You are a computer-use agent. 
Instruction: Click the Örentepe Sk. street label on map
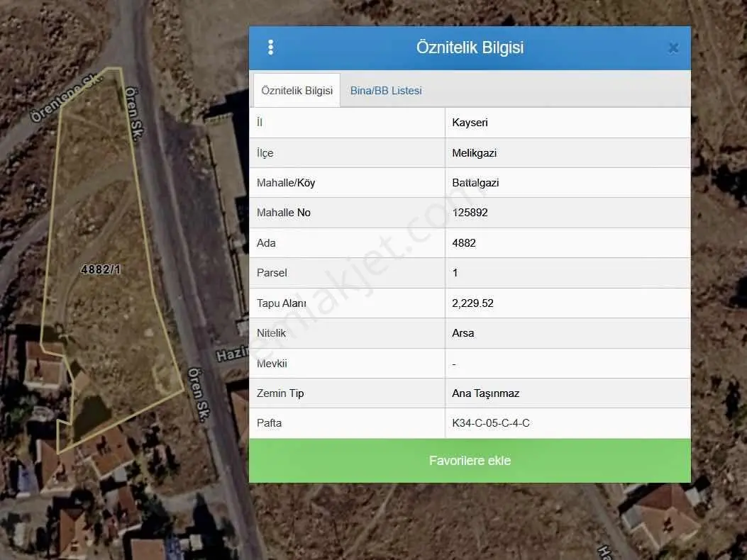coord(66,98)
